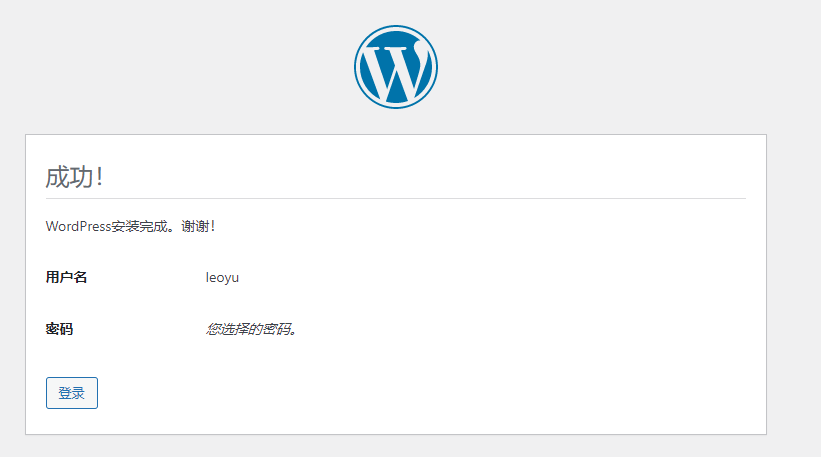The image size is (821, 457).
Task: Click the blue ring edge of WordPress logo
Action: [357, 67]
